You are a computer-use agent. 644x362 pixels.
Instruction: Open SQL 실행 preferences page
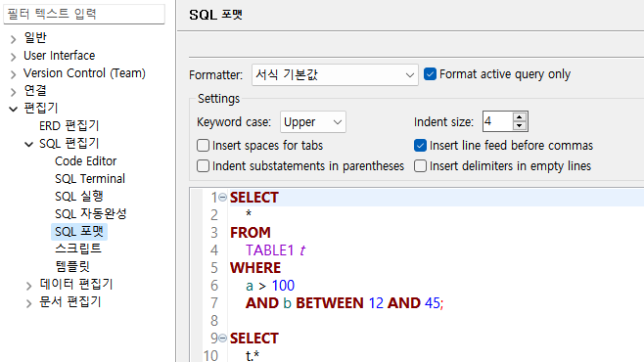click(79, 197)
